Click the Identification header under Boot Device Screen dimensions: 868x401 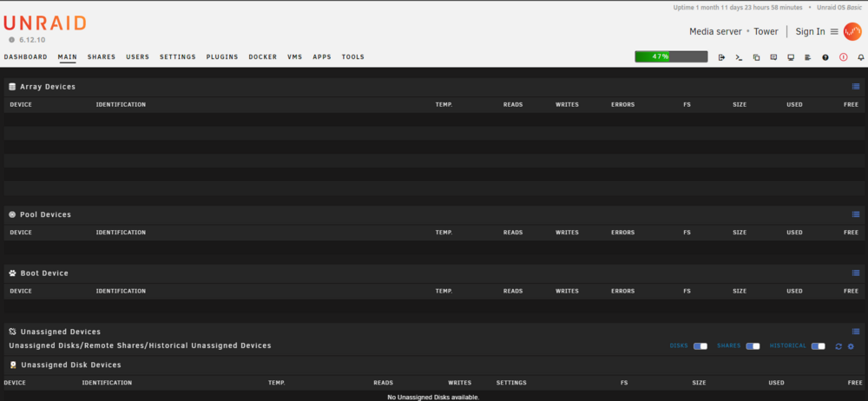point(121,292)
